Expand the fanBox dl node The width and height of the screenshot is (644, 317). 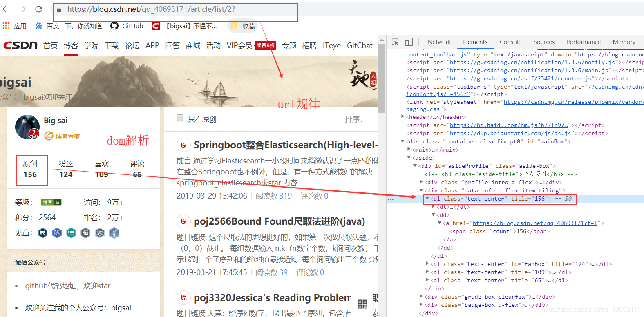(427, 264)
